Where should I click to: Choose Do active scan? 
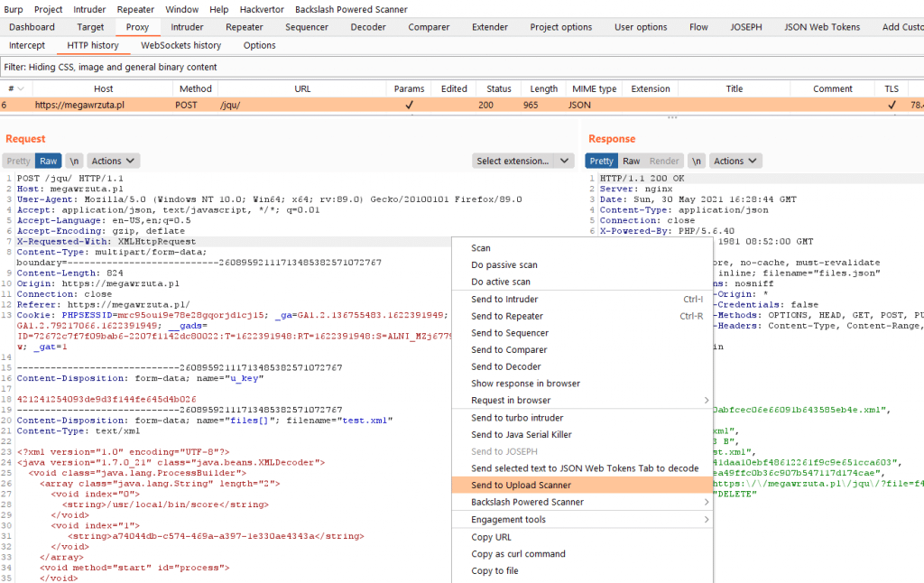point(582,282)
